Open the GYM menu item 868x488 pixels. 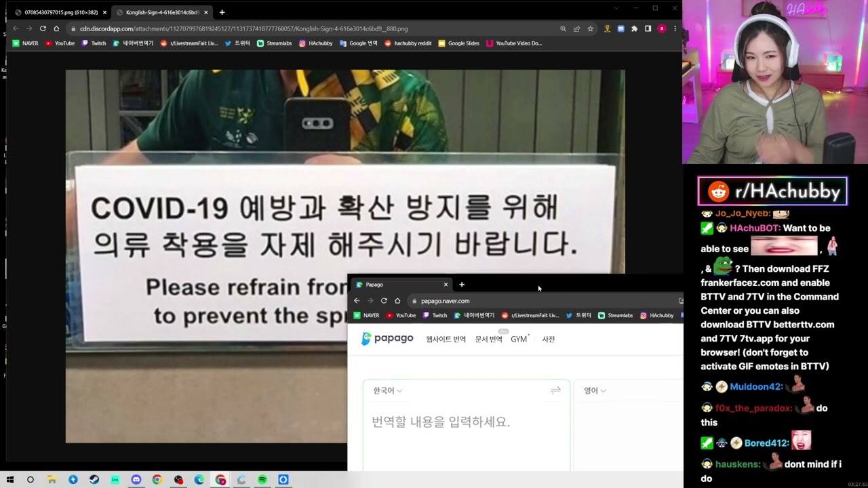(519, 339)
